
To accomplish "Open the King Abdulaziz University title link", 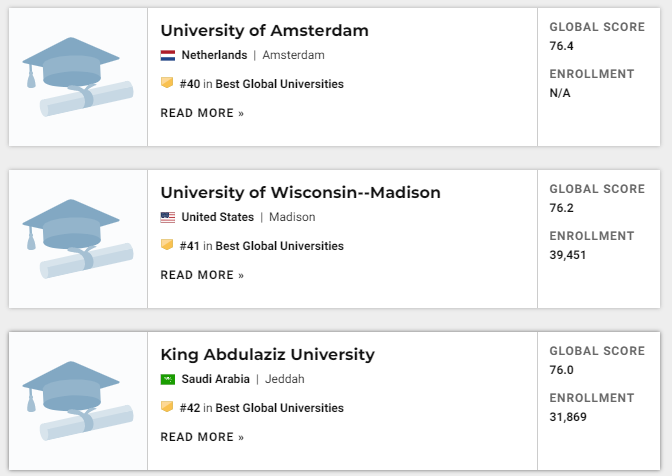I will (267, 355).
